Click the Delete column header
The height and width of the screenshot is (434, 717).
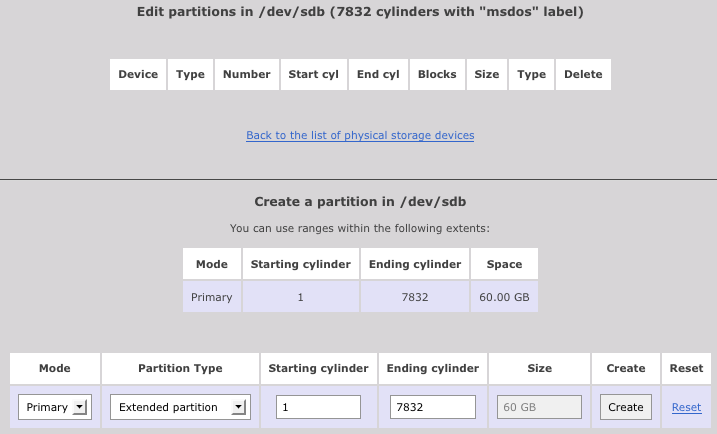pyautogui.click(x=583, y=74)
